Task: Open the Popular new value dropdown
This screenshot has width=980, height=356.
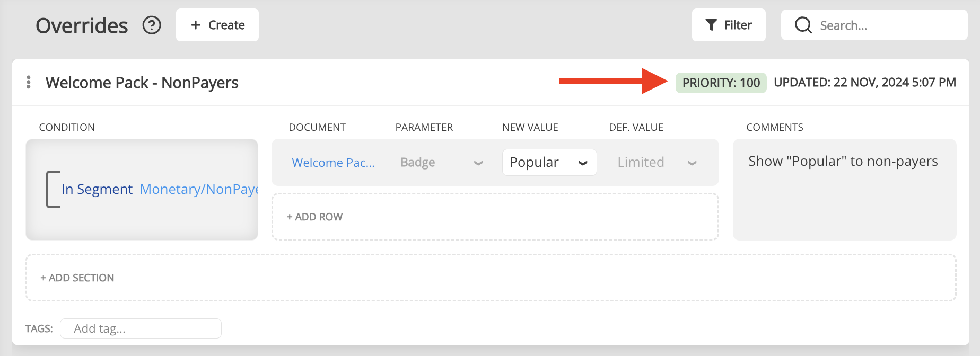Action: coord(549,162)
